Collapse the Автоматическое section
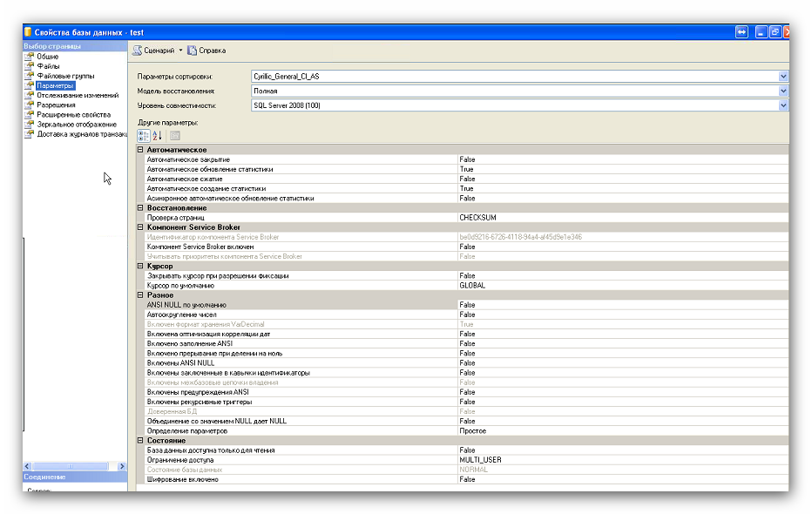This screenshot has height=514, width=812. (140, 150)
